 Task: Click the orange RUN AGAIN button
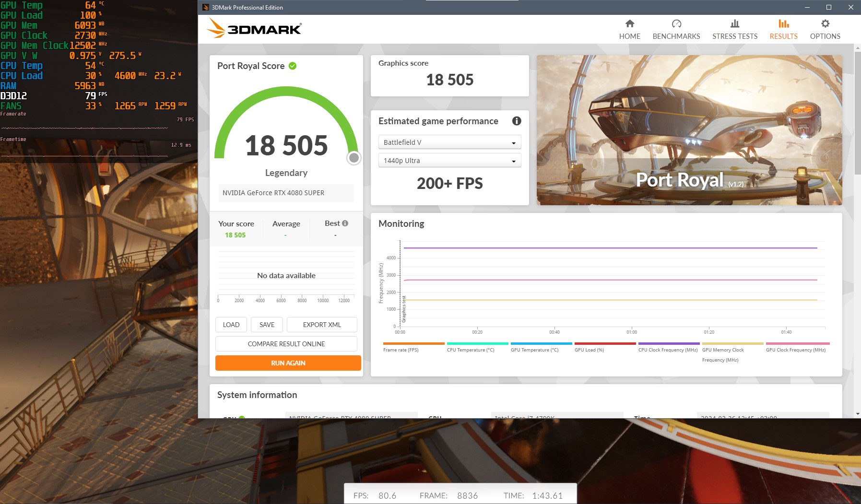click(x=288, y=363)
